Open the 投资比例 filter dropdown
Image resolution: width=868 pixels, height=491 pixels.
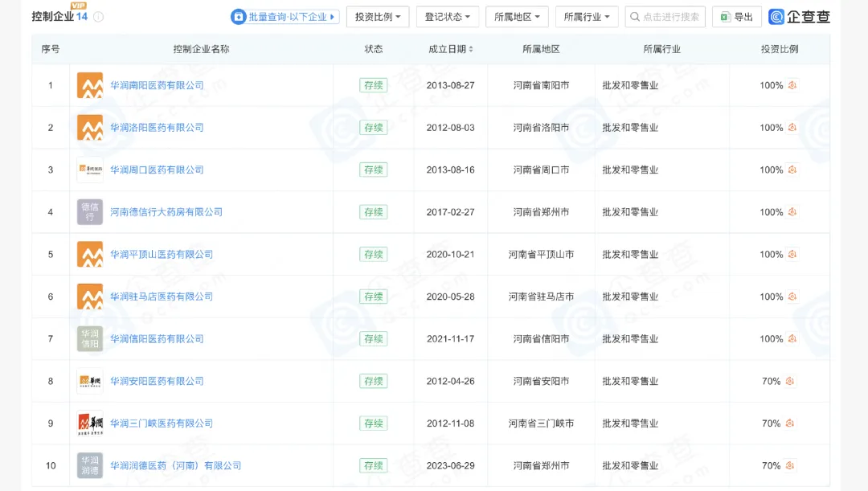coord(378,17)
